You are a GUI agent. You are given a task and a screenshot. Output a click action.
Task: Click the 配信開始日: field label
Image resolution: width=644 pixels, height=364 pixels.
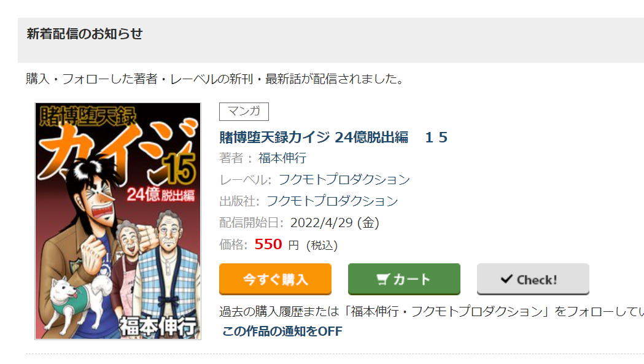point(251,223)
